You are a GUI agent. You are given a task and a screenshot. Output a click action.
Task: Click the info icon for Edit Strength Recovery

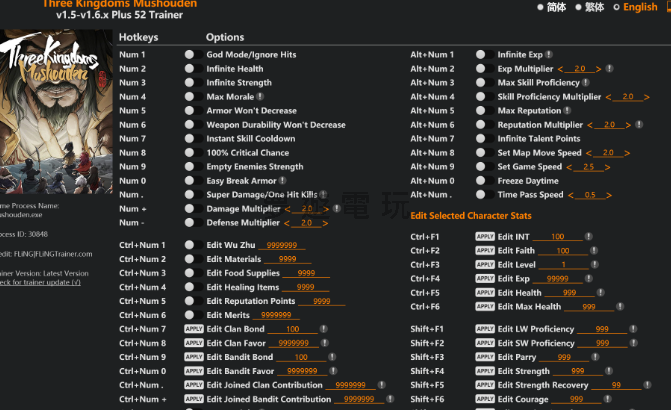[x=647, y=385]
